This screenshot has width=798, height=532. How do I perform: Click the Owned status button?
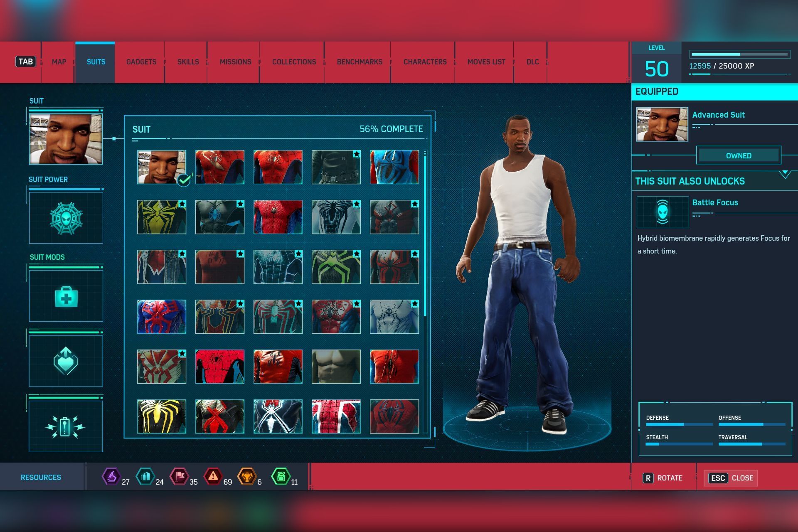point(739,155)
